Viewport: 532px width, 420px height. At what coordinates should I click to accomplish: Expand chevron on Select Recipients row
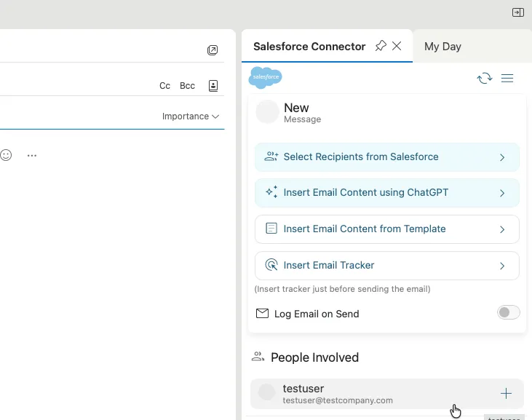(502, 157)
